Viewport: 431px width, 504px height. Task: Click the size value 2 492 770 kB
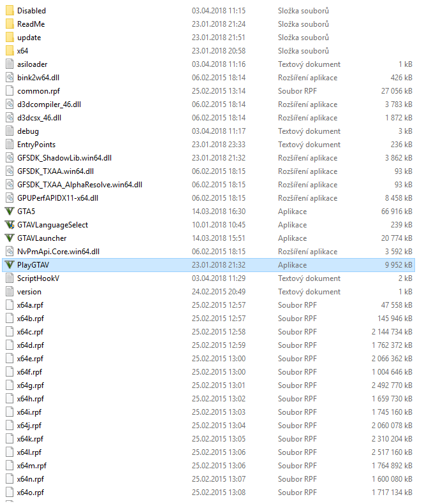[x=391, y=385]
